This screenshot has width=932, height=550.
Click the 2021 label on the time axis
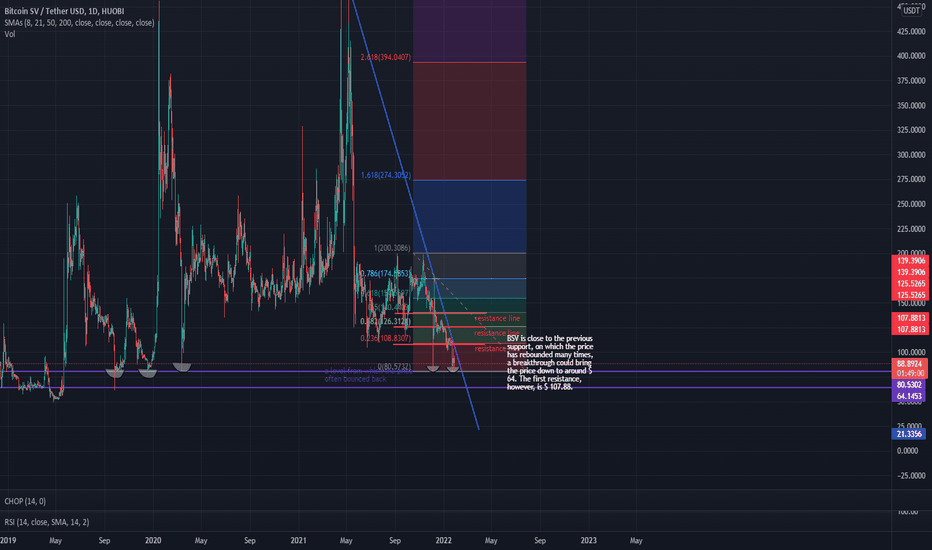click(298, 540)
